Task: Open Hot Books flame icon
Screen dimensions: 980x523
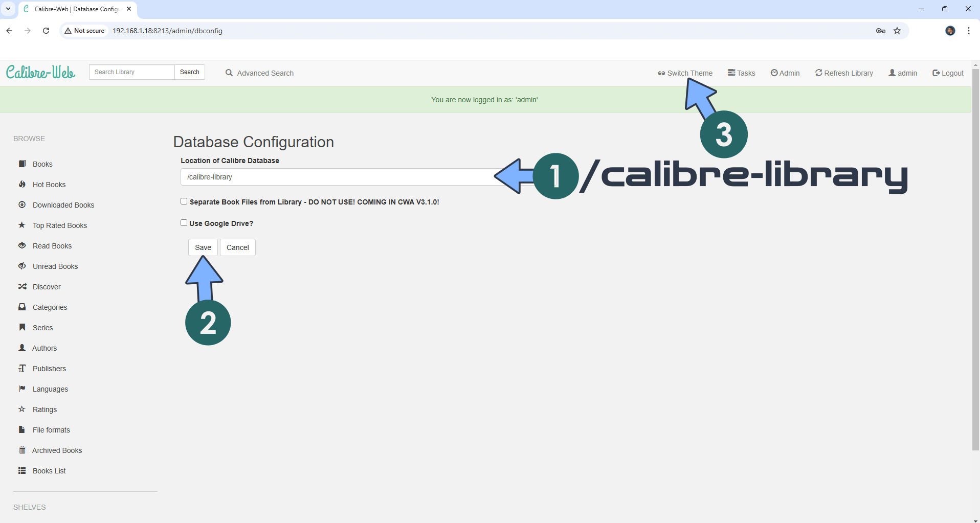Action: (x=22, y=184)
